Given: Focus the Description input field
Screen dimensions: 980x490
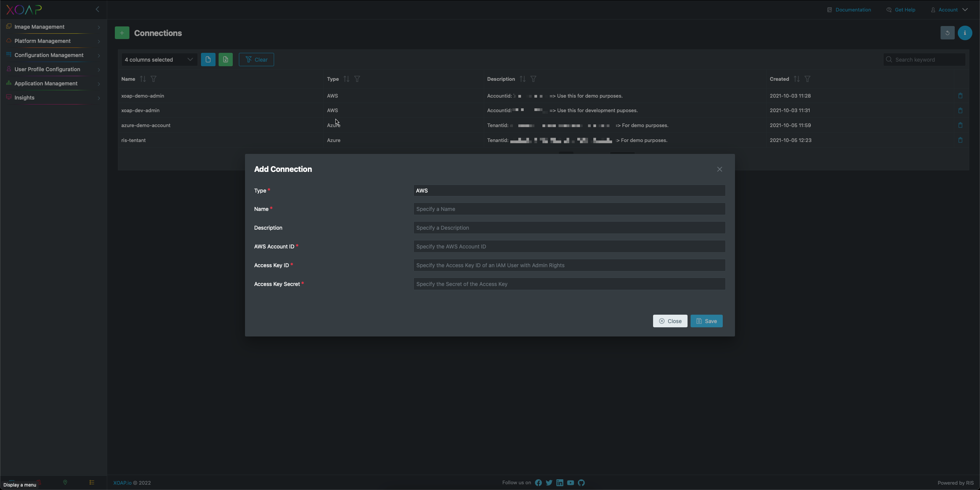Looking at the screenshot, I should click(x=569, y=228).
